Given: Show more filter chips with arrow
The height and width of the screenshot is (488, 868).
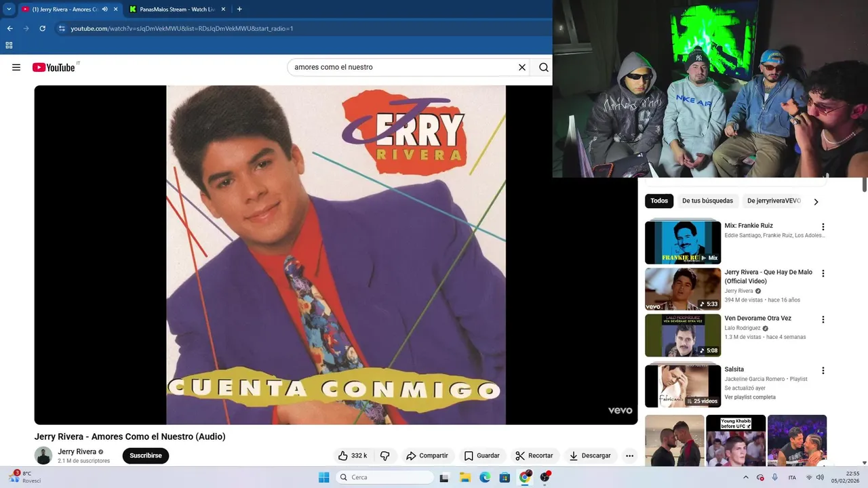Looking at the screenshot, I should pos(816,201).
